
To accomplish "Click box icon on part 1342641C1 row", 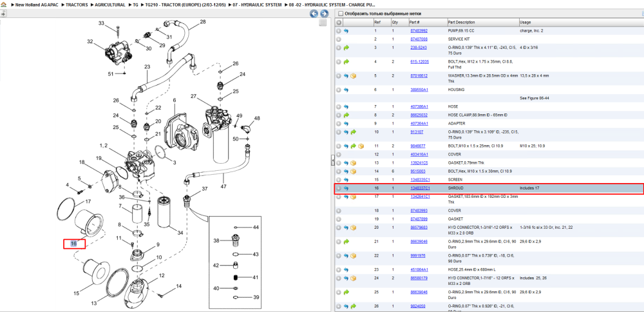I will [353, 197].
